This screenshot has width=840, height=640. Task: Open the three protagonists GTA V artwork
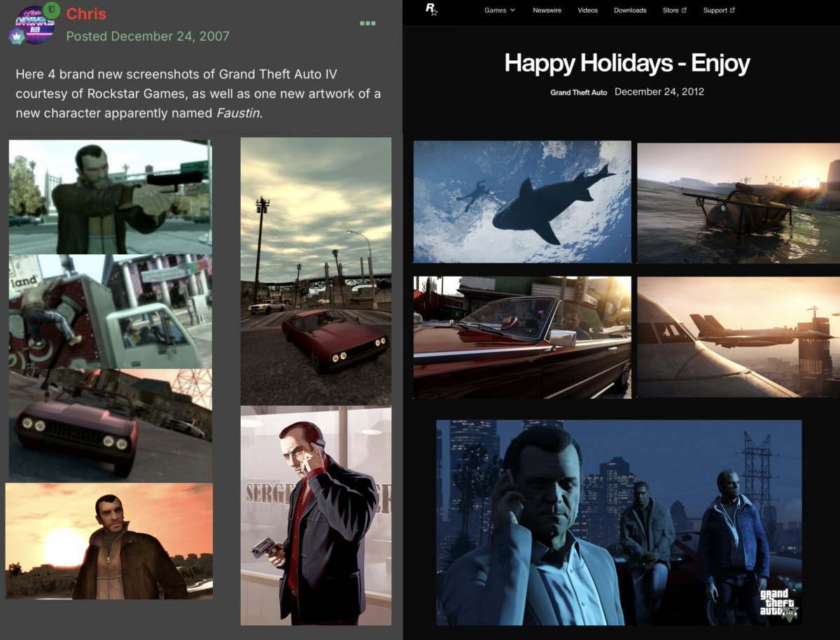click(619, 522)
